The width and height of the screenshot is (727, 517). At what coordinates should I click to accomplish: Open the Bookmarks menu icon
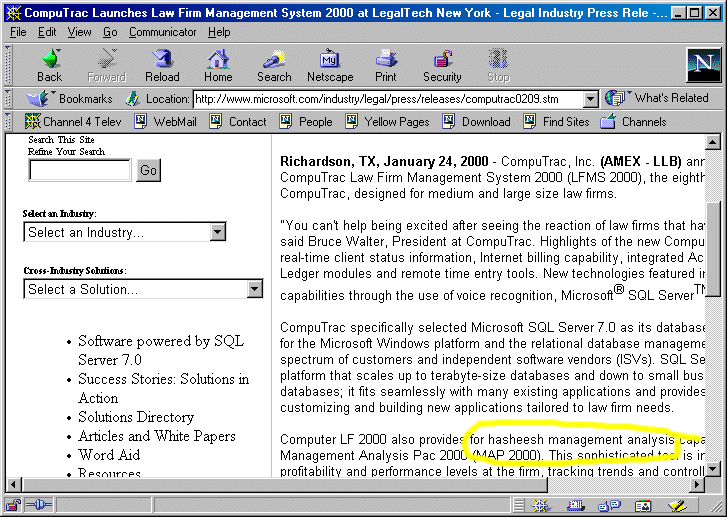coord(70,99)
